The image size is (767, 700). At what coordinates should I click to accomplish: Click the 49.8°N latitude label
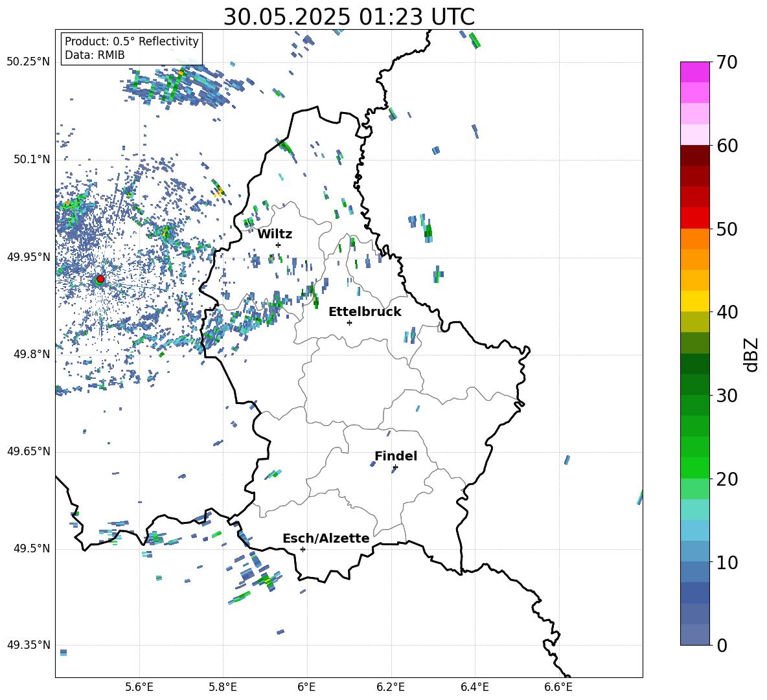(31, 354)
